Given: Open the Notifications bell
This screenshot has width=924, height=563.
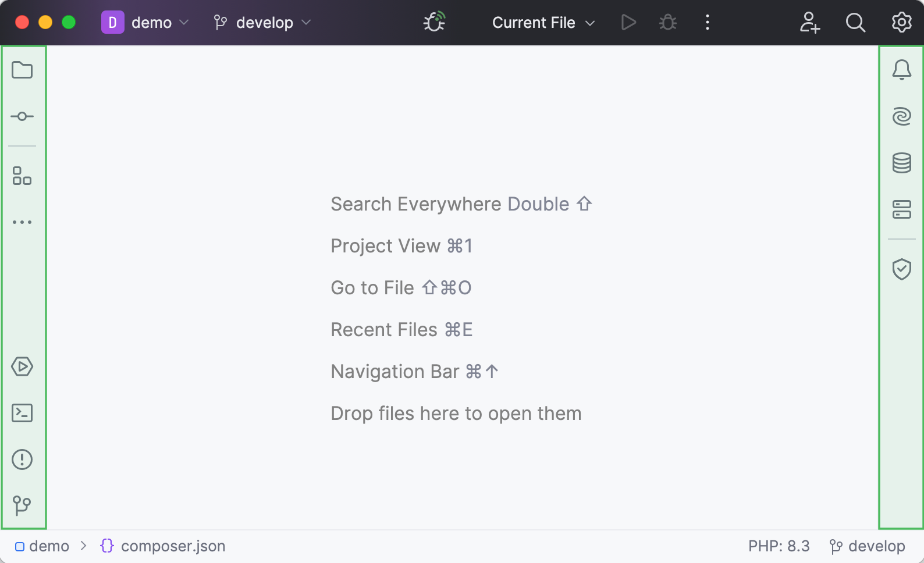Looking at the screenshot, I should pyautogui.click(x=901, y=70).
